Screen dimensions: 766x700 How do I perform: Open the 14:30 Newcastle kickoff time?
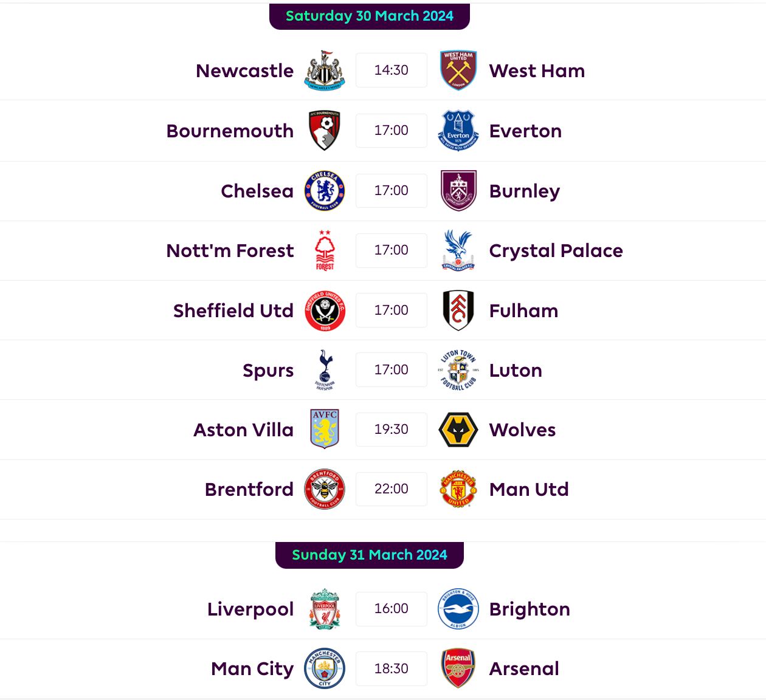pos(391,70)
